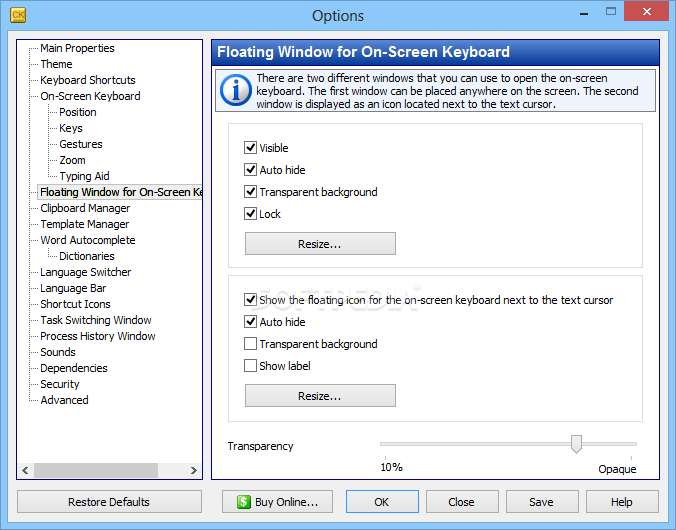Click the horizontal scrollbar thumb in tree
The image size is (676, 530).
click(x=96, y=470)
